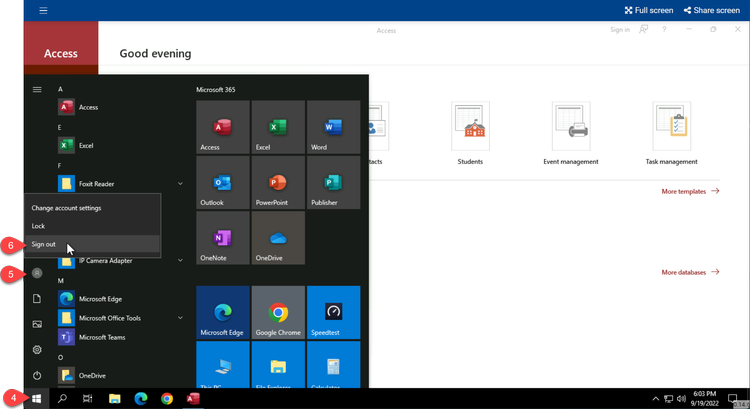Open the clock showing 6:03 PM

pyautogui.click(x=705, y=398)
